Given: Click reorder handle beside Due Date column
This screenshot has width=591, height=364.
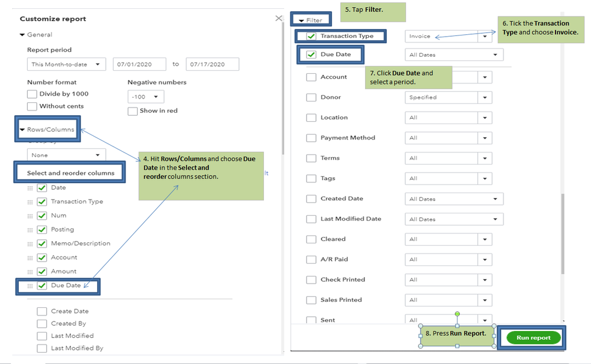Looking at the screenshot, I should [30, 286].
